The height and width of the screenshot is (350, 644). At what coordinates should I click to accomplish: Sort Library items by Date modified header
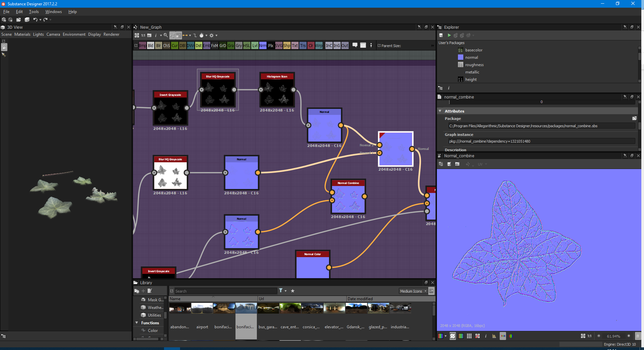(x=389, y=299)
